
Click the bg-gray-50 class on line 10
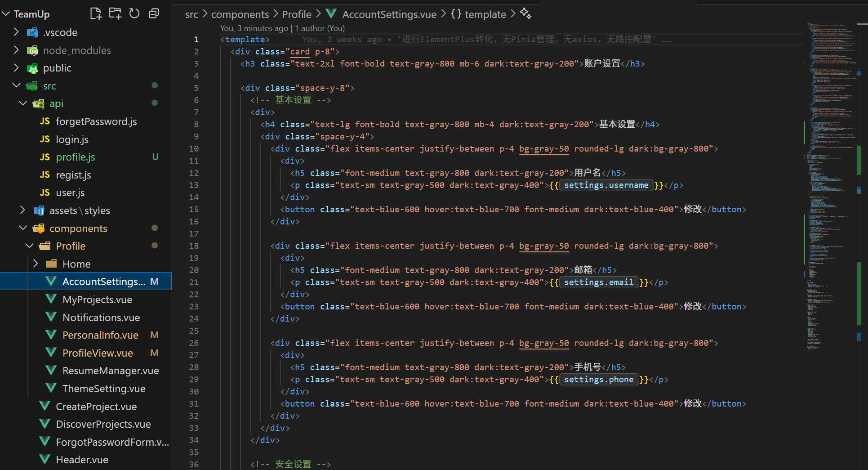pyautogui.click(x=544, y=149)
